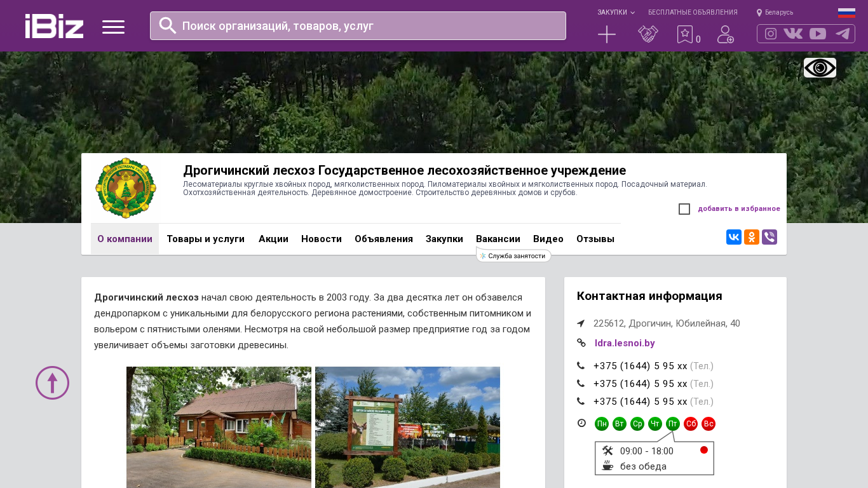This screenshot has height=488, width=868.
Task: Click the address 225612, Дрогичин, Юбилейная, 40
Action: 667,323
